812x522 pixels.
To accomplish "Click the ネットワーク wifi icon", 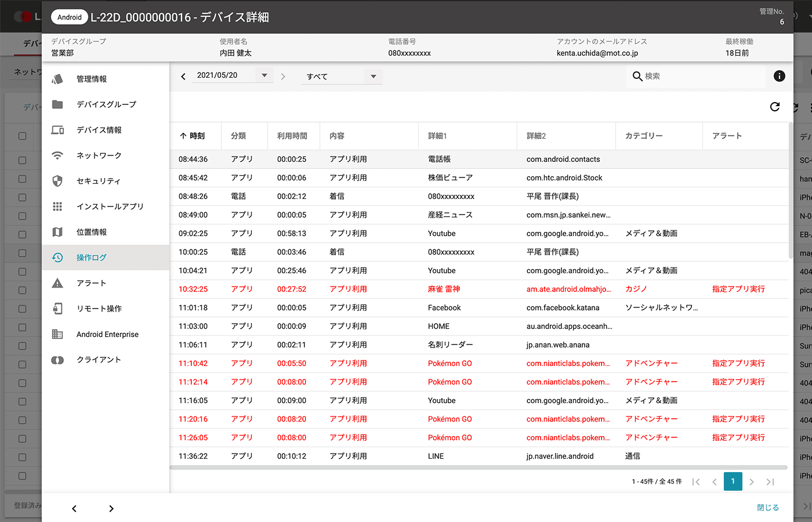I will point(57,155).
